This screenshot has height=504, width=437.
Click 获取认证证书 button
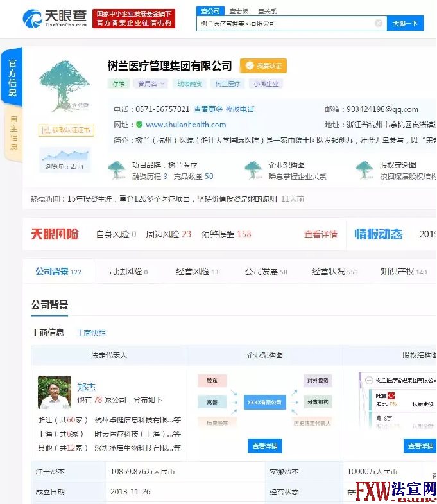pyautogui.click(x=66, y=130)
